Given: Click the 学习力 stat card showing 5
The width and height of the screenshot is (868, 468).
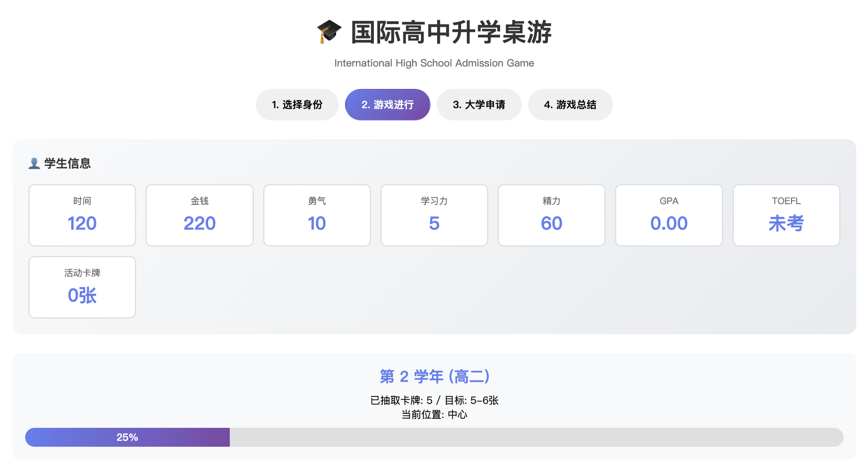Looking at the screenshot, I should [x=434, y=215].
